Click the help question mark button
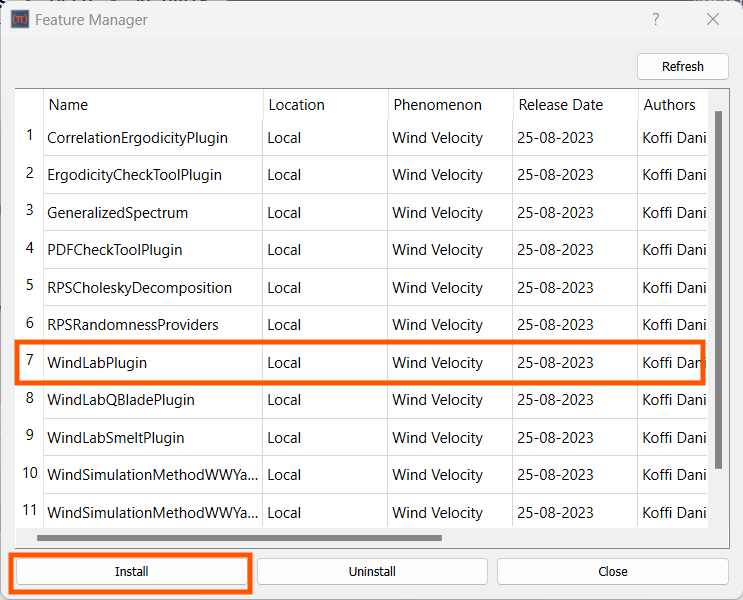The width and height of the screenshot is (743, 600). point(656,19)
